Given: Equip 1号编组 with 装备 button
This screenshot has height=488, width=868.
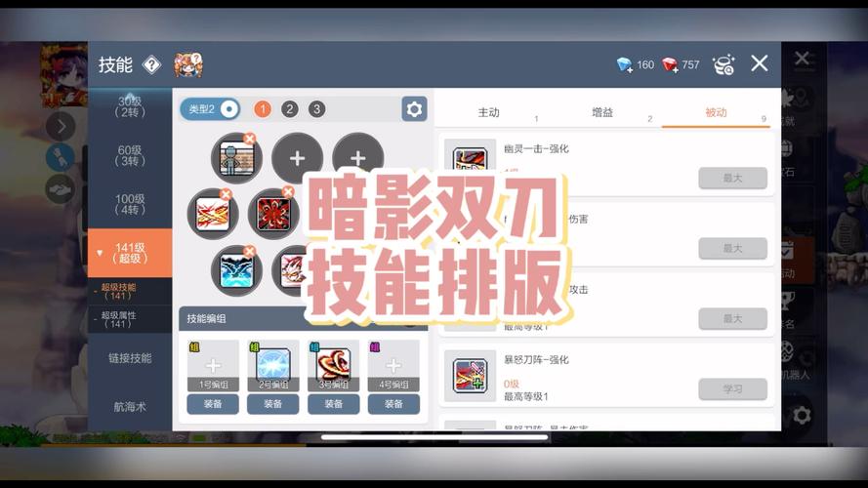Looking at the screenshot, I should click(213, 404).
